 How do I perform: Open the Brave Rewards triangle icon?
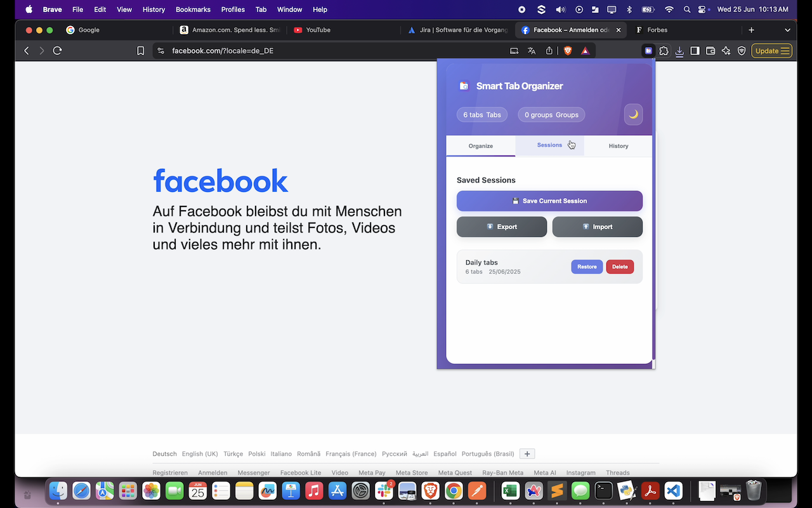[x=585, y=51]
